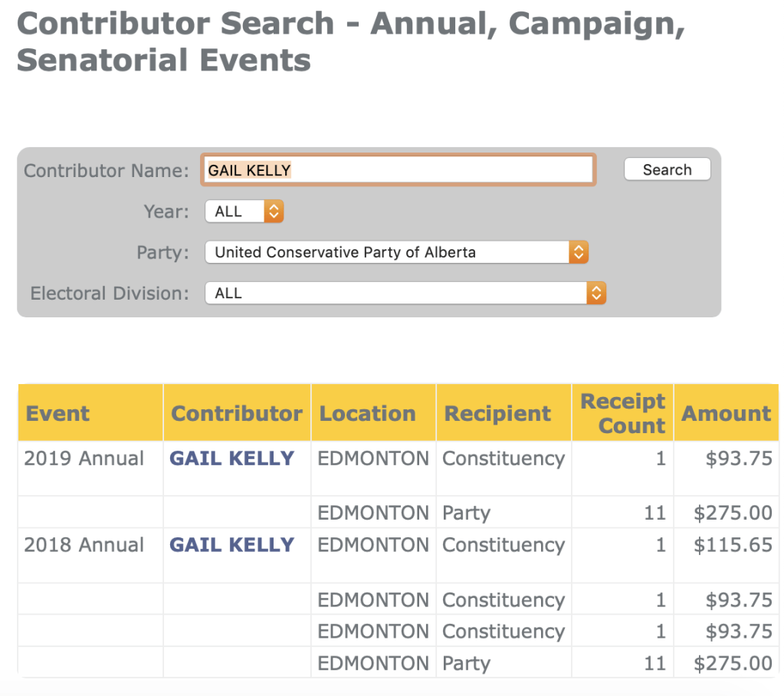Click the Contributor Search page heading
Image resolution: width=784 pixels, height=696 pixels.
[350, 41]
